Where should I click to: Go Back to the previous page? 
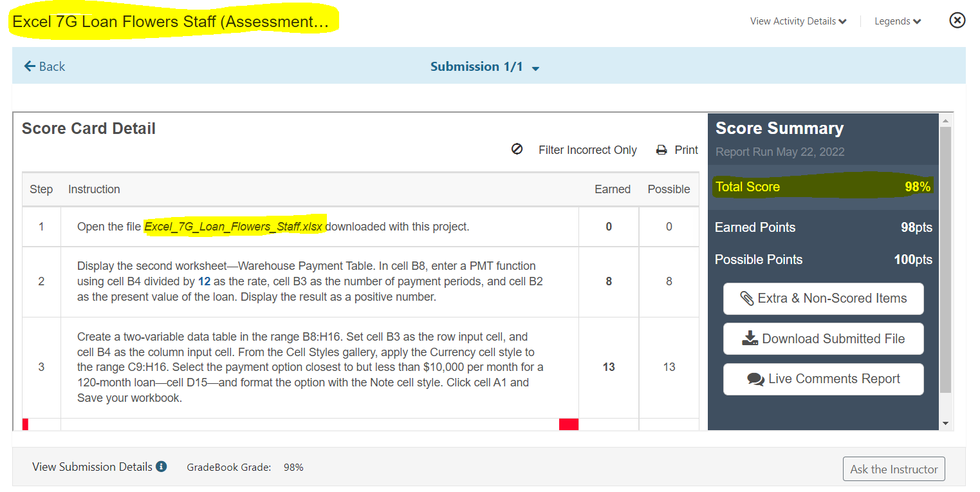point(44,66)
